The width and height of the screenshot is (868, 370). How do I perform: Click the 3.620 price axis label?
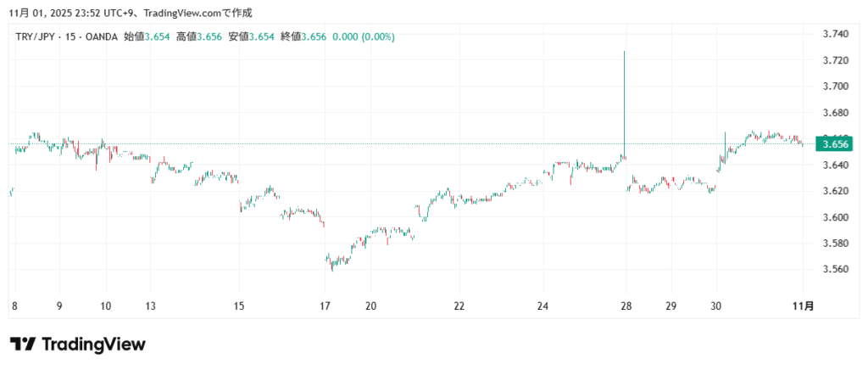(x=836, y=191)
